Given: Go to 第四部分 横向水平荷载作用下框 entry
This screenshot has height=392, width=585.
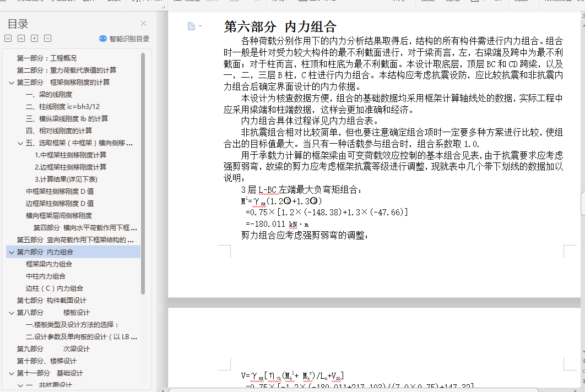Looking at the screenshot, I should click(85, 228).
